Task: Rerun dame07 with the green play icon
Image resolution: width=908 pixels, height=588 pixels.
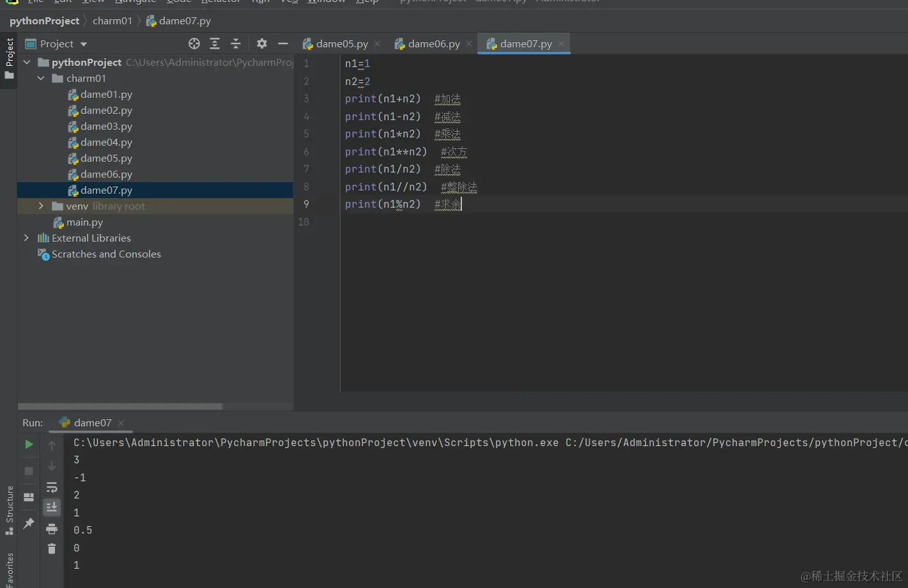Action: coord(29,444)
